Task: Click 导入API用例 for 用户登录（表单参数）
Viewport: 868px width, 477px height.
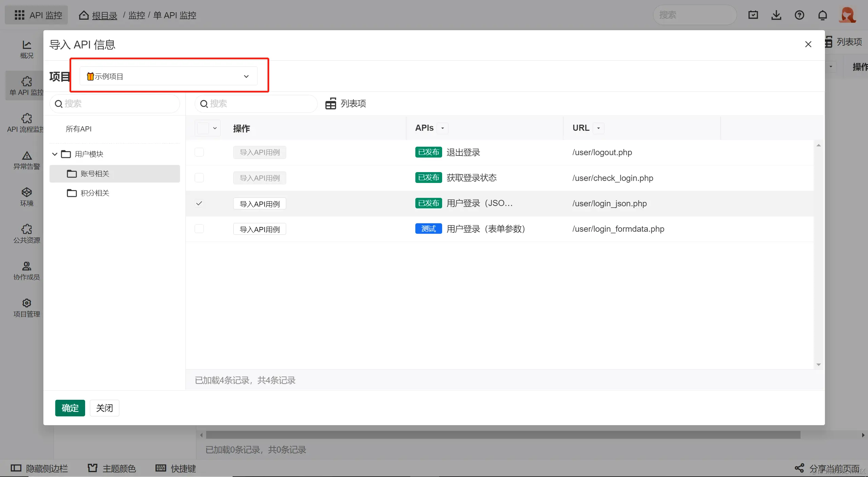Action: click(x=259, y=229)
